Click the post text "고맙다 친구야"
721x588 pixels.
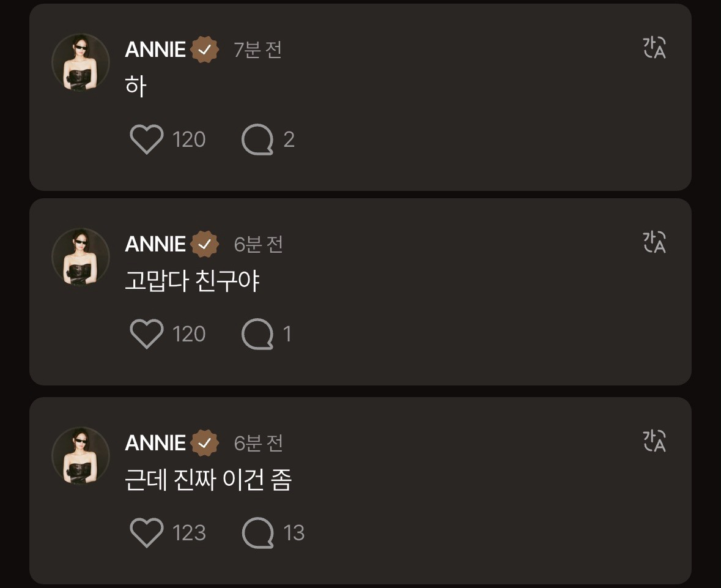(x=192, y=281)
